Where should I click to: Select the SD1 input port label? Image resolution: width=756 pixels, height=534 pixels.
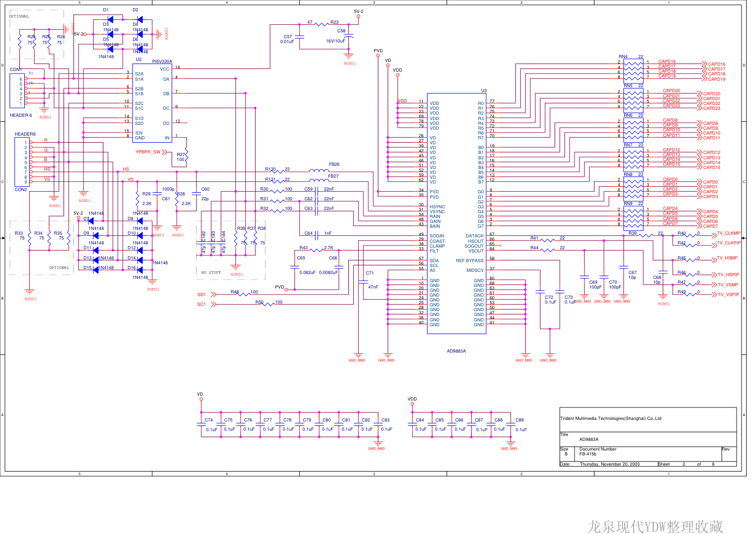point(201,294)
